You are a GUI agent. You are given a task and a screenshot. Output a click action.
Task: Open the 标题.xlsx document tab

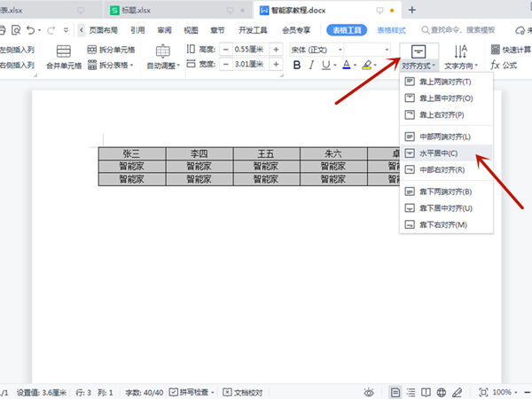point(149,10)
